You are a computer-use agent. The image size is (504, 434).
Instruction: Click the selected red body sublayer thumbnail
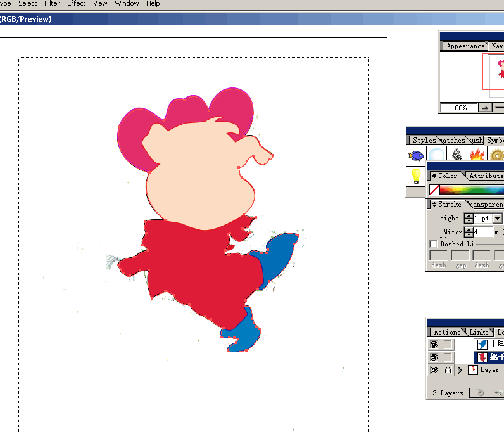[x=482, y=357]
